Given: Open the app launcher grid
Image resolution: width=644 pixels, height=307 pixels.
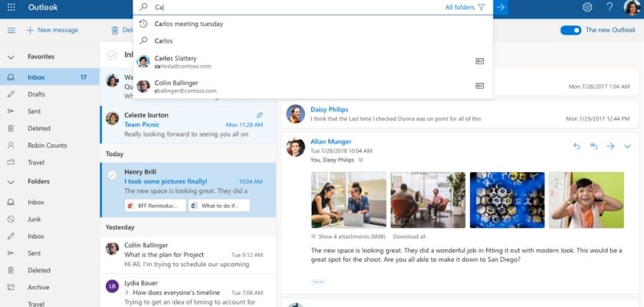Looking at the screenshot, I should [11, 8].
